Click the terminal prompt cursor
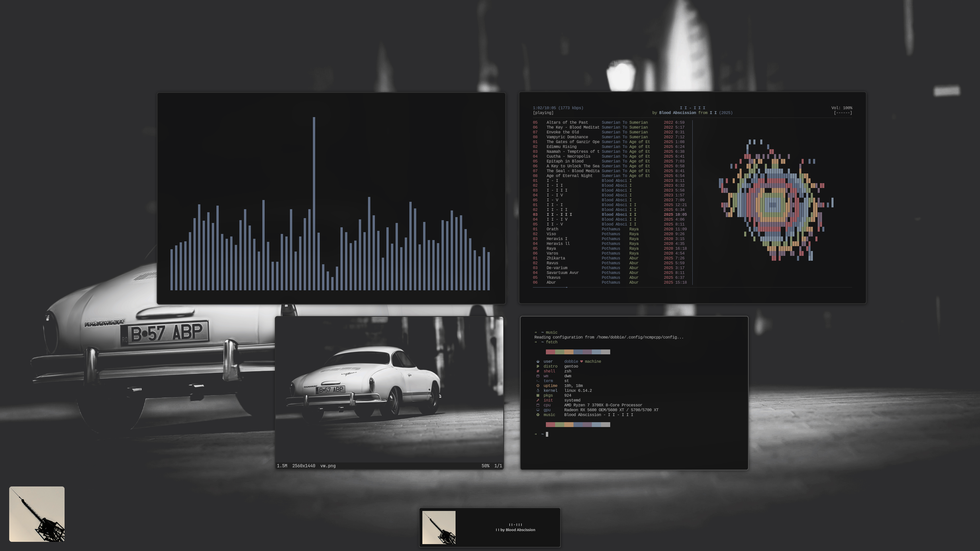The image size is (980, 551). tap(547, 434)
